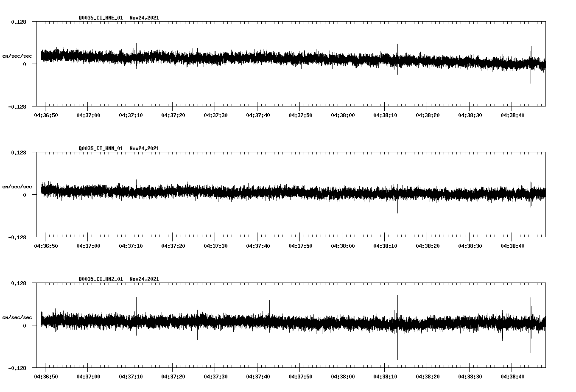Click the HNE spike near 04:38:44
The width and height of the screenshot is (576, 392).
tap(531, 64)
